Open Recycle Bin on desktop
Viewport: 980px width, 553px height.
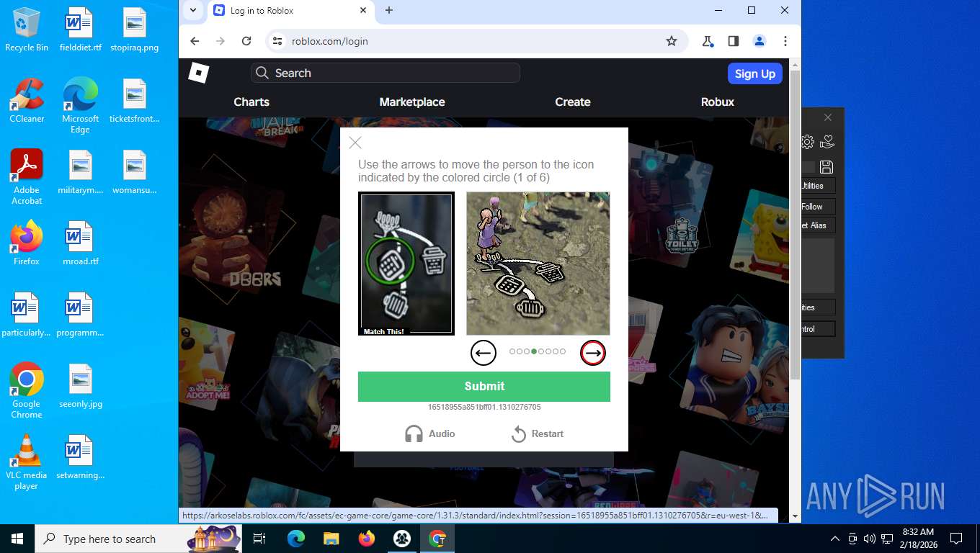(x=27, y=30)
